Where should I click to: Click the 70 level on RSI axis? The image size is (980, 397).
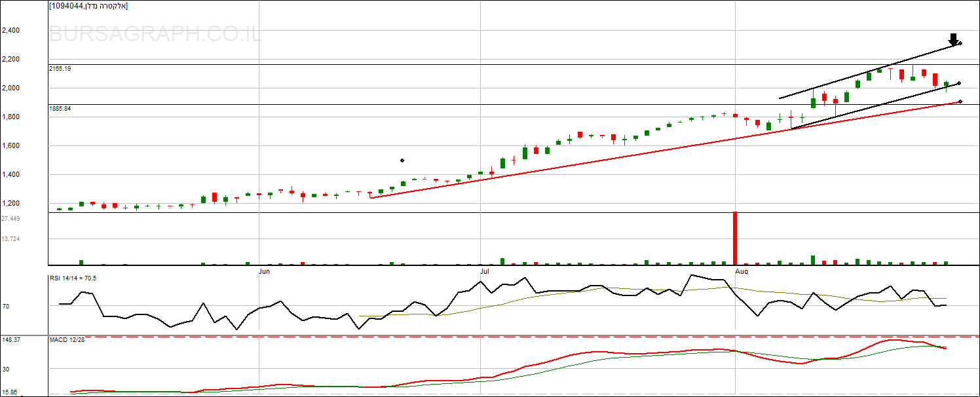click(x=5, y=306)
